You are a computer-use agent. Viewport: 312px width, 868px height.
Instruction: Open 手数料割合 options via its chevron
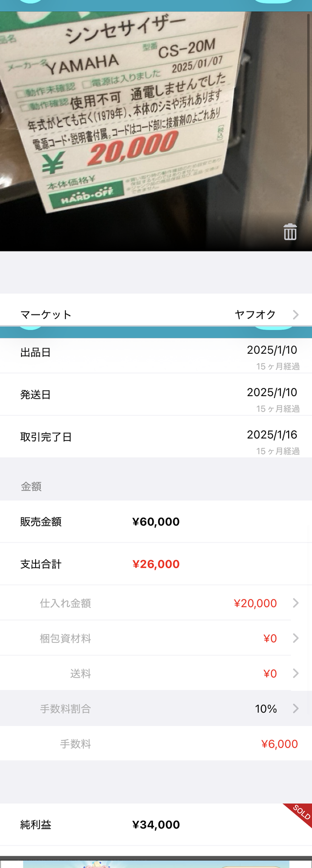[295, 709]
